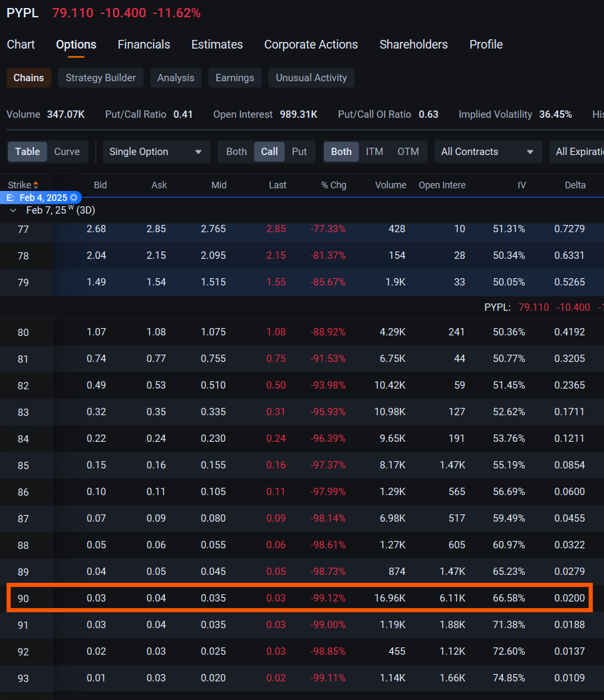Viewport: 604px width, 700px height.
Task: Click the Put/Call Ratio 0.41 stat
Action: pos(148,114)
